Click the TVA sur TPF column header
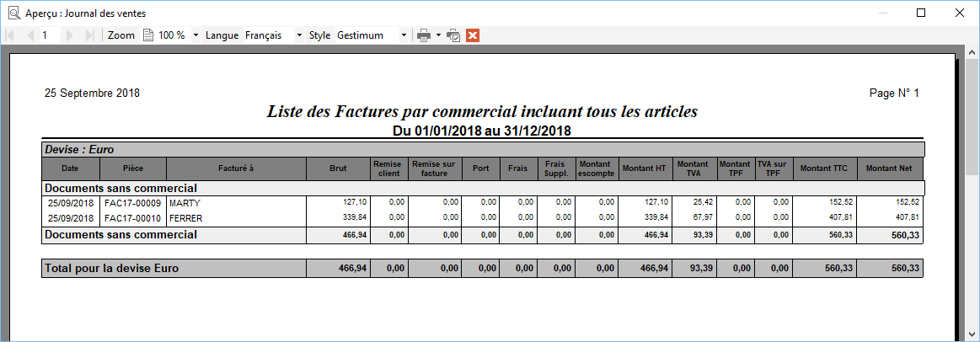This screenshot has height=342, width=980. pos(774,168)
